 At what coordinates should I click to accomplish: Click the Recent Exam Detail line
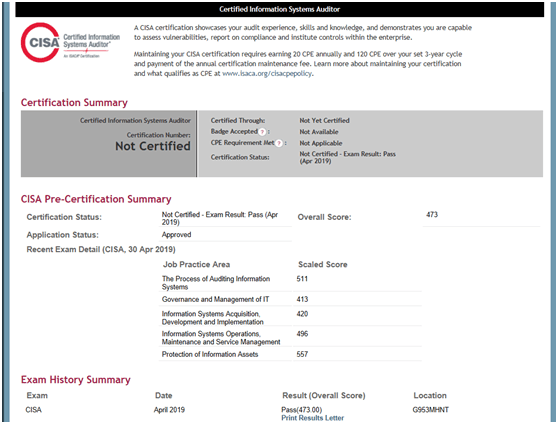(x=101, y=250)
